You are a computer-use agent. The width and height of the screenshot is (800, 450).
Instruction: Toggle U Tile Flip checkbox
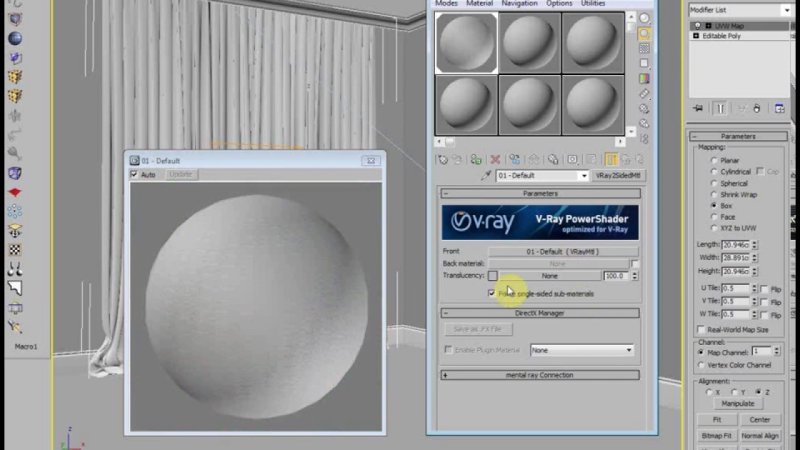click(764, 289)
